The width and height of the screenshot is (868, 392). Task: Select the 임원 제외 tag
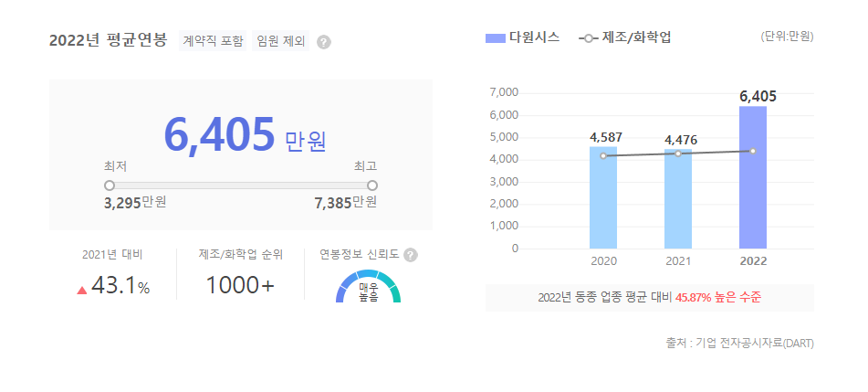click(280, 41)
